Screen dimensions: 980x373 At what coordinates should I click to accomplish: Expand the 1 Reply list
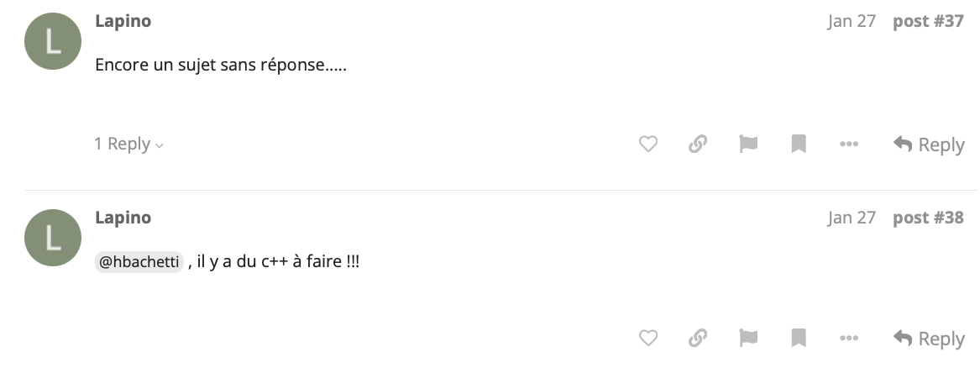tap(128, 144)
